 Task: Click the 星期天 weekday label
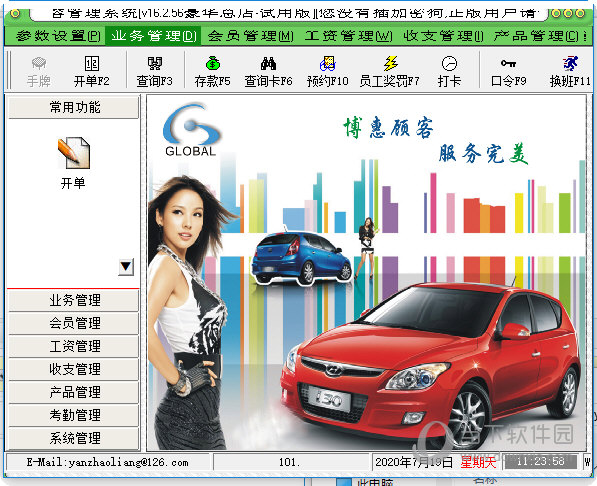[x=478, y=462]
